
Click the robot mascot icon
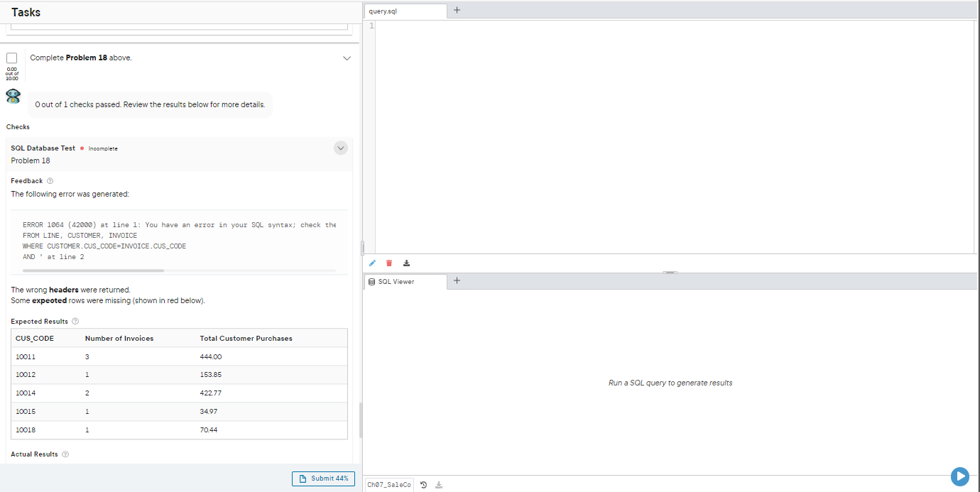[x=13, y=97]
